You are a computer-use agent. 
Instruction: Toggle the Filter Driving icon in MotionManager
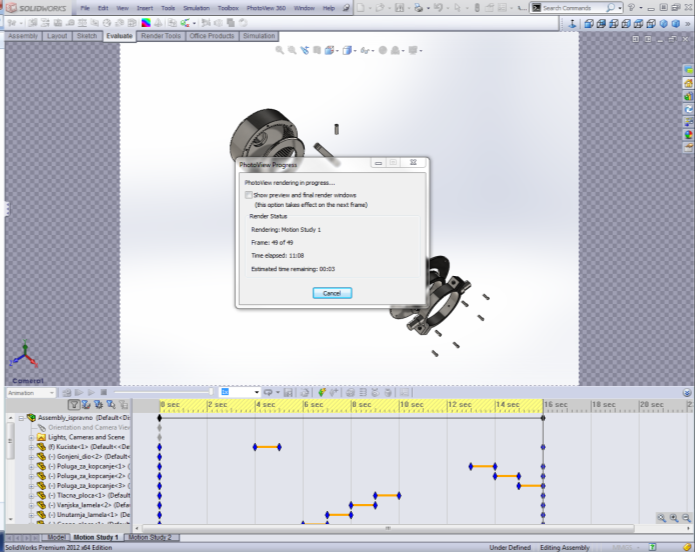(98, 404)
